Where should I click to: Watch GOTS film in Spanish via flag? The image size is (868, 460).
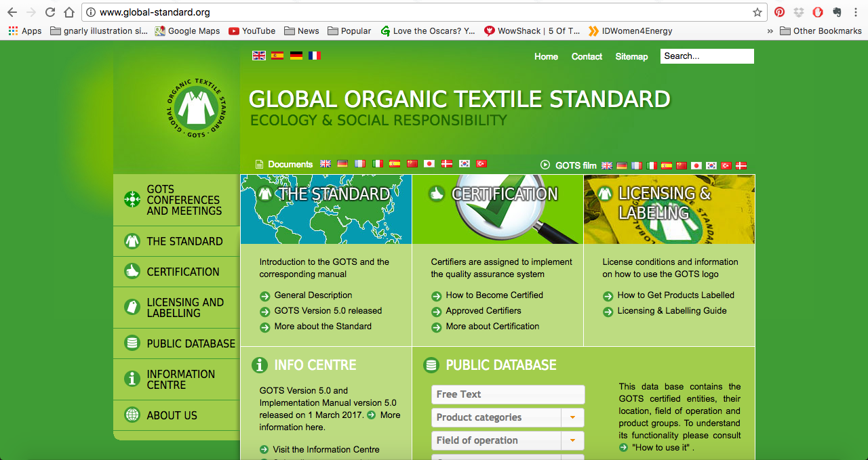[x=667, y=165]
